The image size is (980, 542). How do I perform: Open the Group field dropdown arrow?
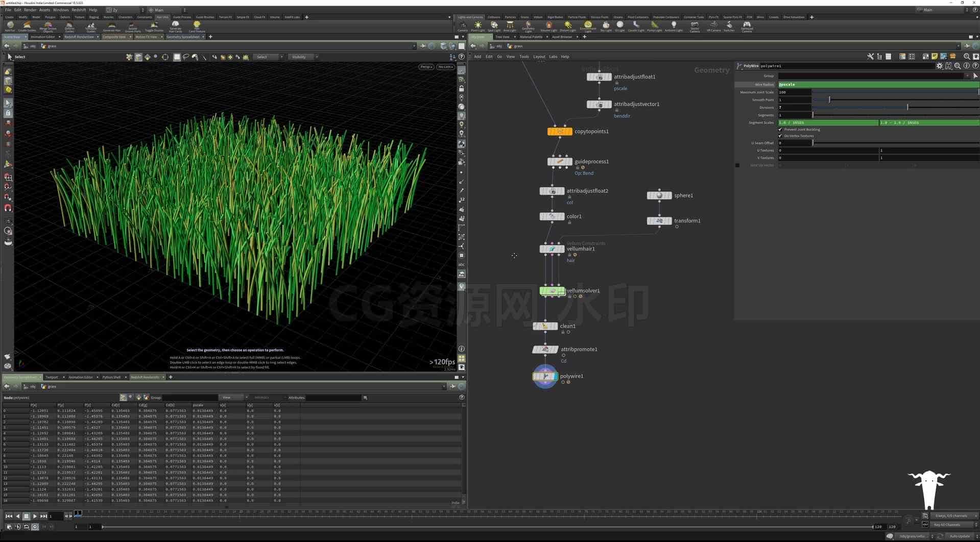[967, 76]
